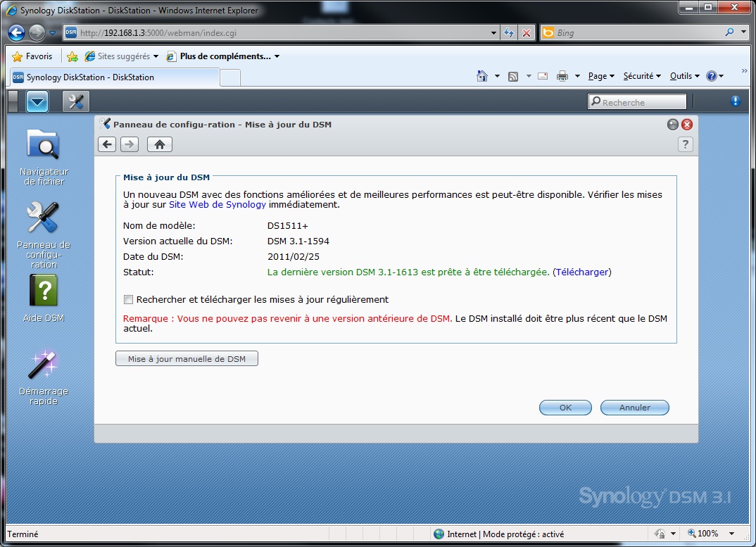756x547 pixels.
Task: Open the Site Web de Synology link
Action: coord(217,205)
